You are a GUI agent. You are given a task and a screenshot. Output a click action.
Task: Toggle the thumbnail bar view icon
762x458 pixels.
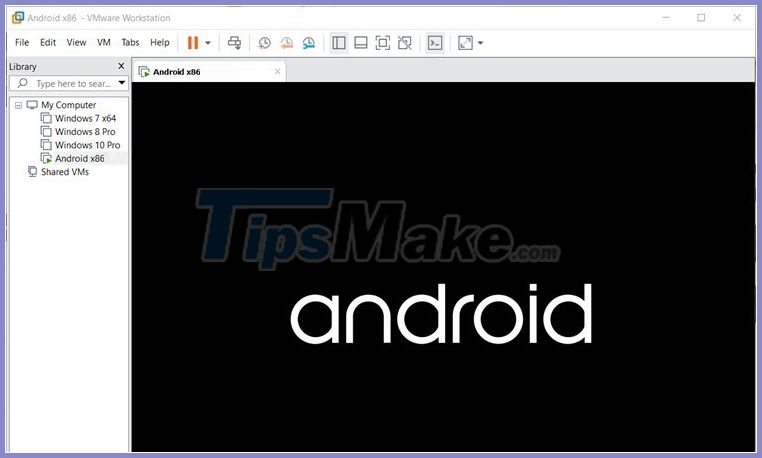tap(361, 43)
